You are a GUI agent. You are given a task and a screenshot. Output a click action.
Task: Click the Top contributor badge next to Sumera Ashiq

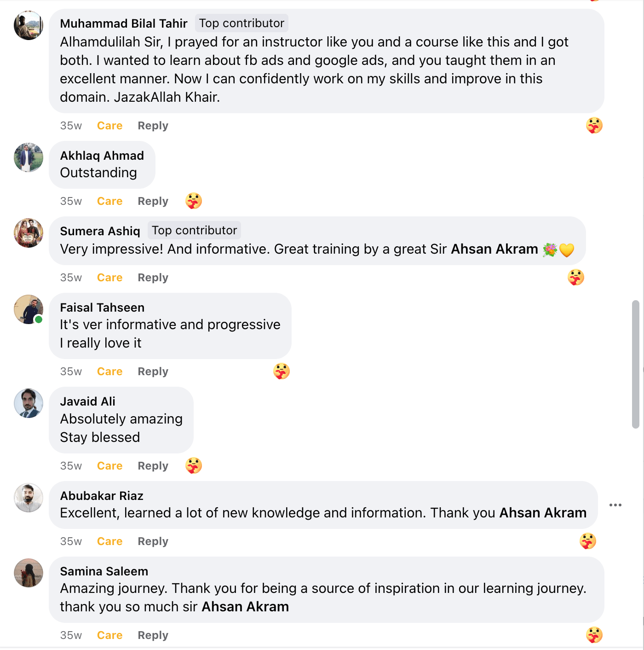194,230
